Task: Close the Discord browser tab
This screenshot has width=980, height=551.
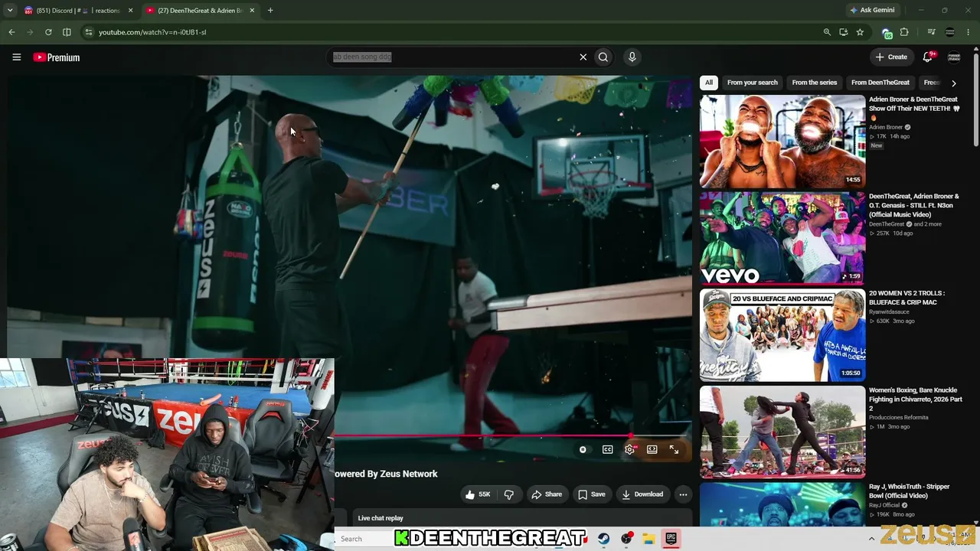Action: click(130, 11)
